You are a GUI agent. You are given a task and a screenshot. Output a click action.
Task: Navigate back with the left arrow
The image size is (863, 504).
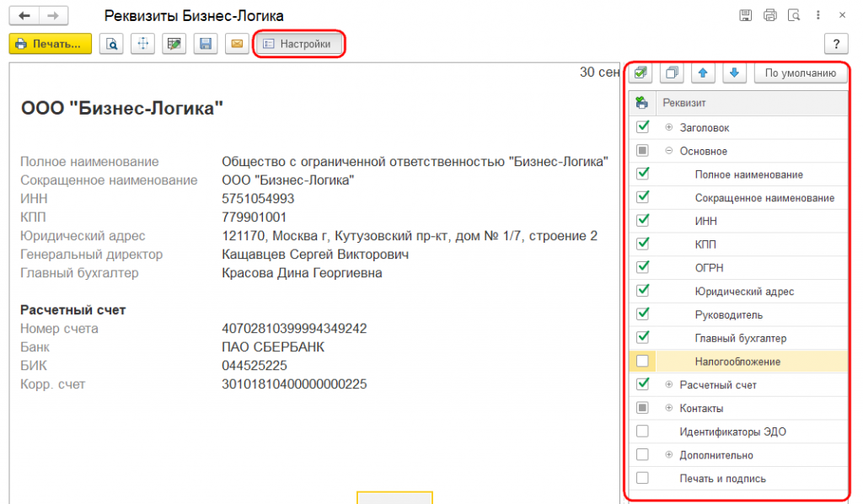[x=24, y=15]
